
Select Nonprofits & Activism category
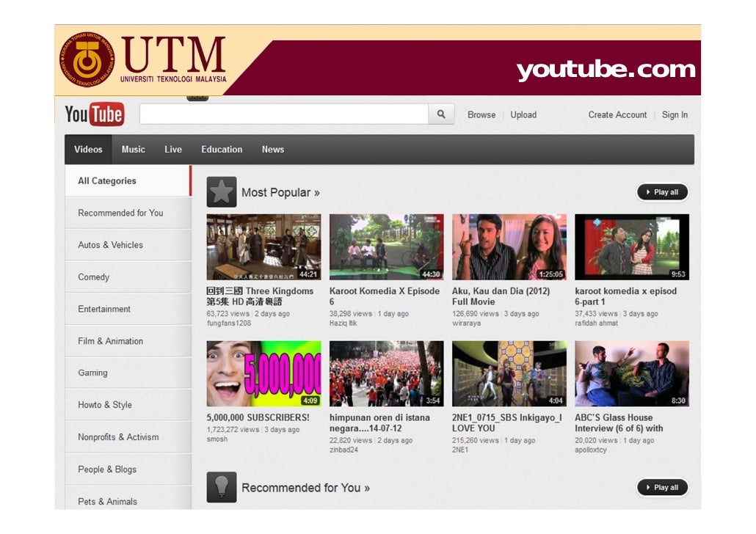(128, 437)
